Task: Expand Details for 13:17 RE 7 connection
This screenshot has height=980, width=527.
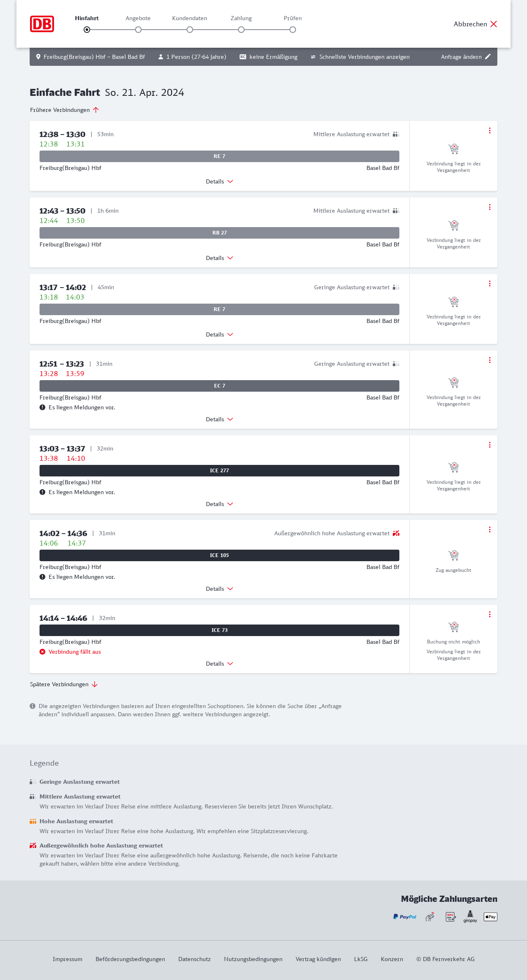Action: tap(219, 334)
